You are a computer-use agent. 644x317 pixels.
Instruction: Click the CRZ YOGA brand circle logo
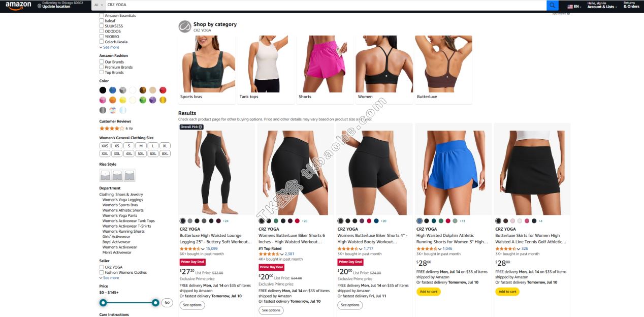[184, 27]
